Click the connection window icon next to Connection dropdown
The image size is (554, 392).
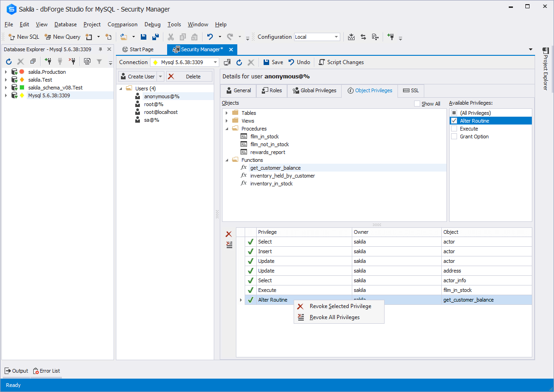coord(227,62)
